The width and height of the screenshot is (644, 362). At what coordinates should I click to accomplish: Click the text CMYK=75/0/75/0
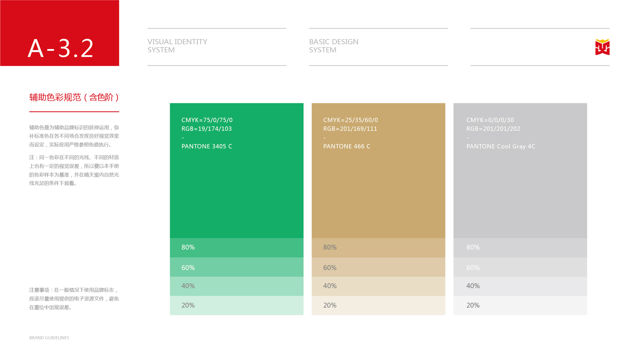coord(207,120)
